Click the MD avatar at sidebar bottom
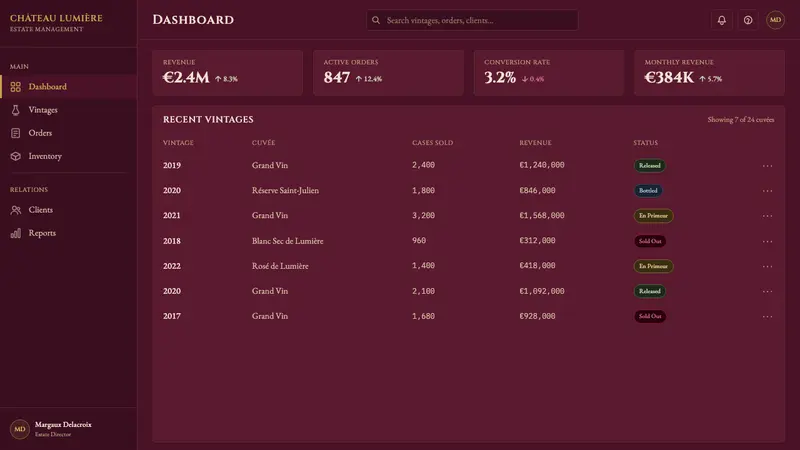 point(20,429)
